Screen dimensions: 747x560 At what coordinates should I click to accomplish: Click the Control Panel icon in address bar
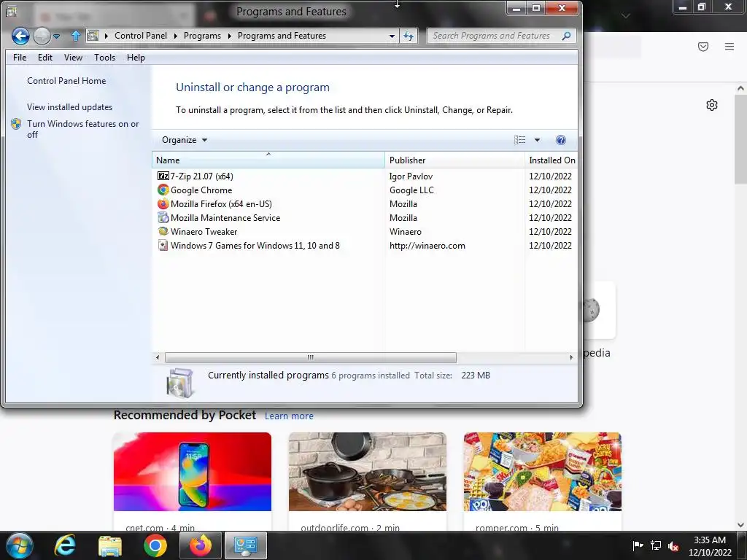93,36
